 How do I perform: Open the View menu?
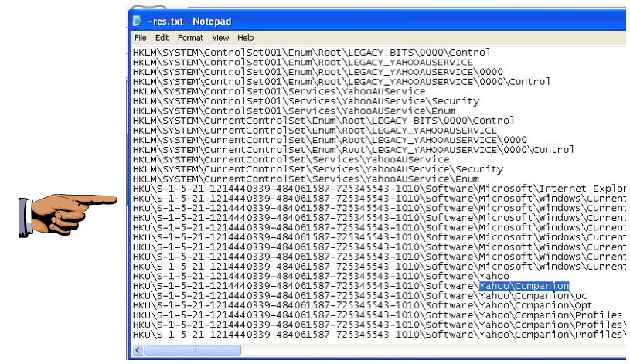click(220, 38)
